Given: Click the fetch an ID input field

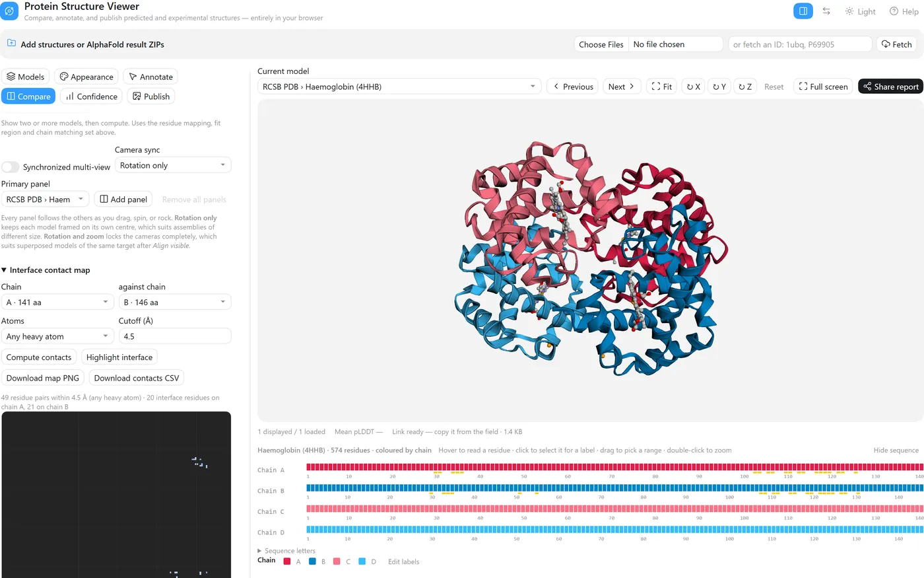Looking at the screenshot, I should click(800, 44).
